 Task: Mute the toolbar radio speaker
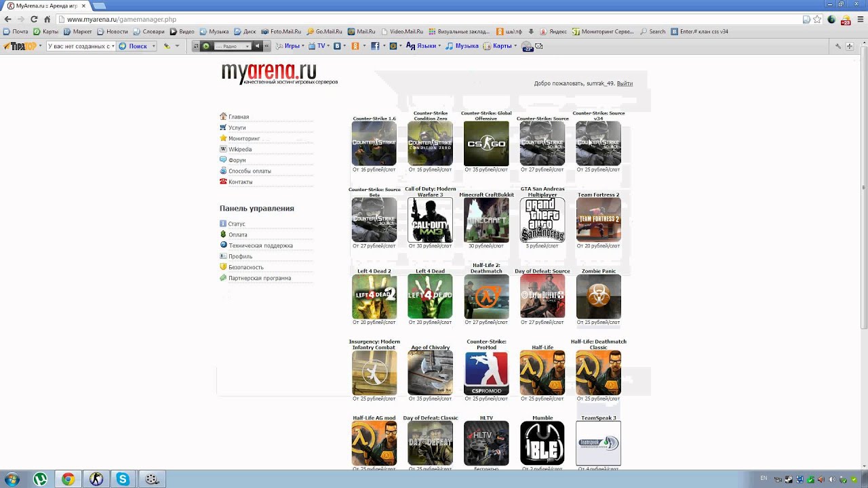(x=257, y=46)
